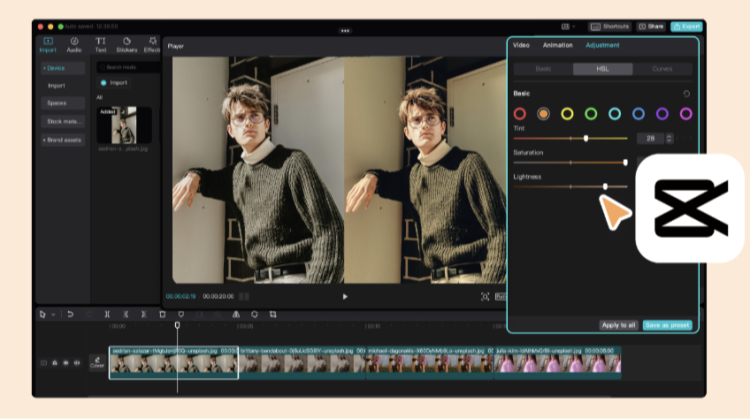Click the mirror flip icon

tap(236, 314)
